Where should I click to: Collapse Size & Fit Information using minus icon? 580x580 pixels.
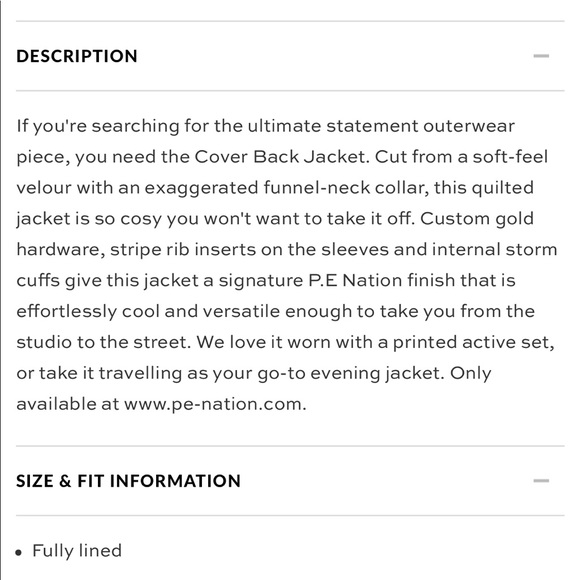541,481
